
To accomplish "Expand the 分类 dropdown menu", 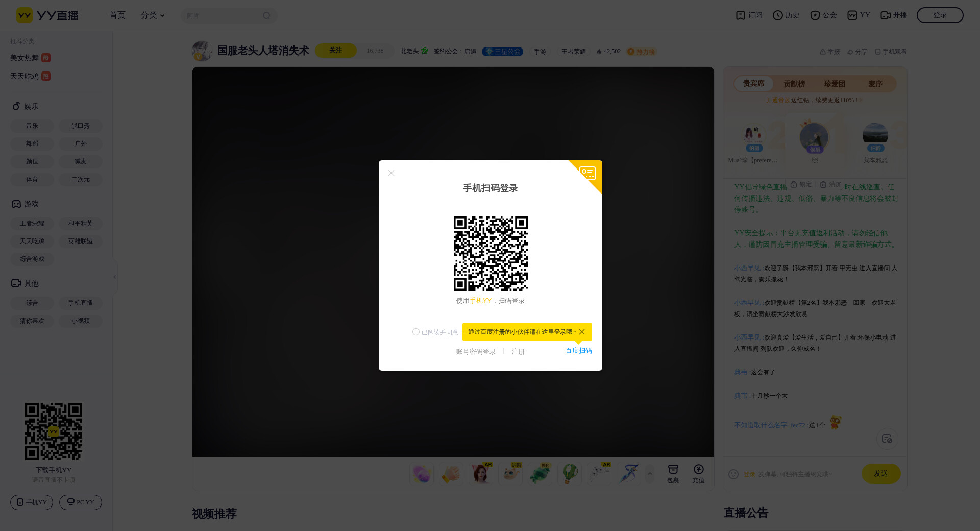I will (x=153, y=15).
